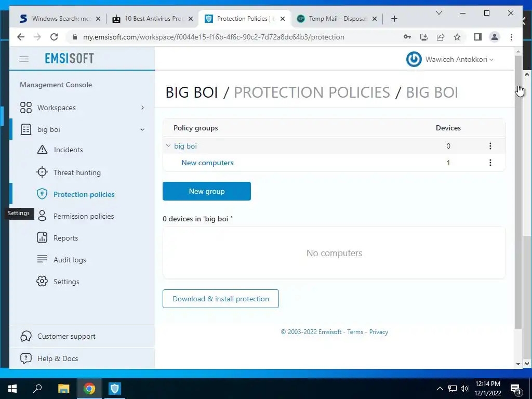Collapse the big boi policy group chevron
Viewport: 532px width, 399px height.
168,146
